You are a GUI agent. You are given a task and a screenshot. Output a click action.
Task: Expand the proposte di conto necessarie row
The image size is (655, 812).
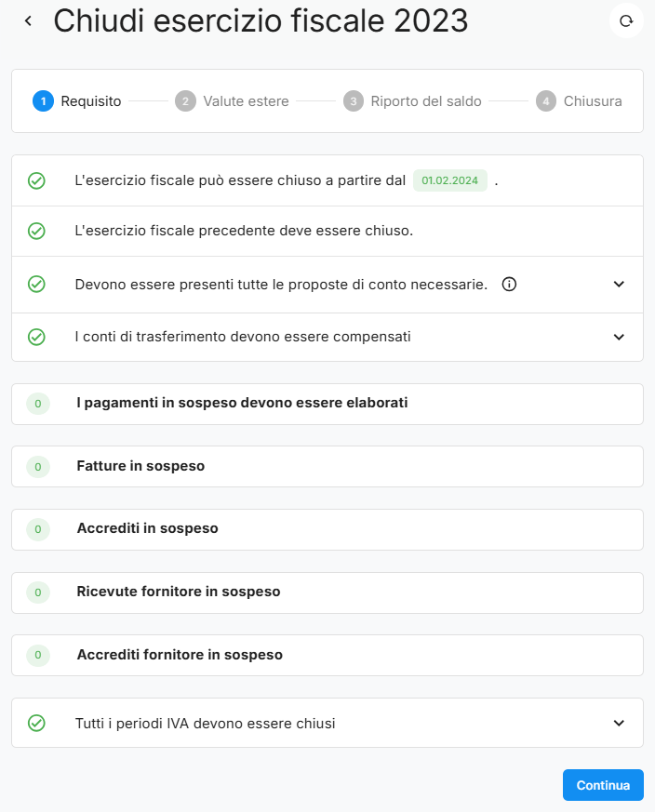click(620, 285)
